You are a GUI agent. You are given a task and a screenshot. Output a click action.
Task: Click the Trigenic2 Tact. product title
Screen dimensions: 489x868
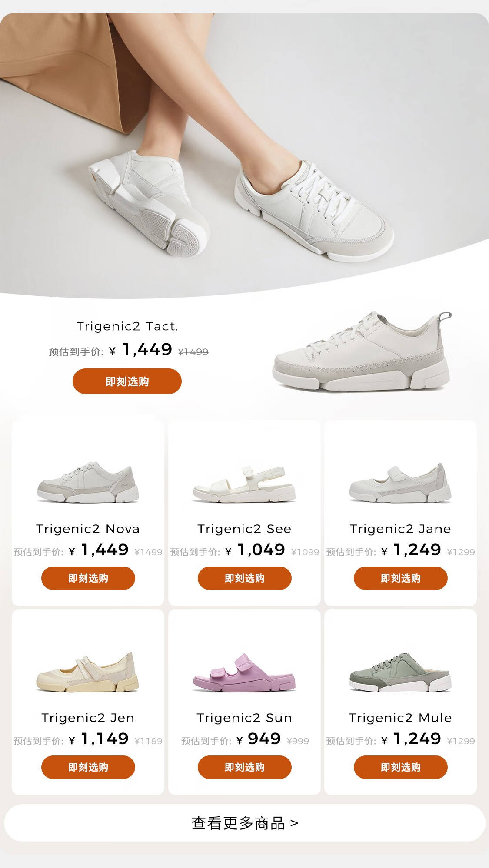coord(127,326)
